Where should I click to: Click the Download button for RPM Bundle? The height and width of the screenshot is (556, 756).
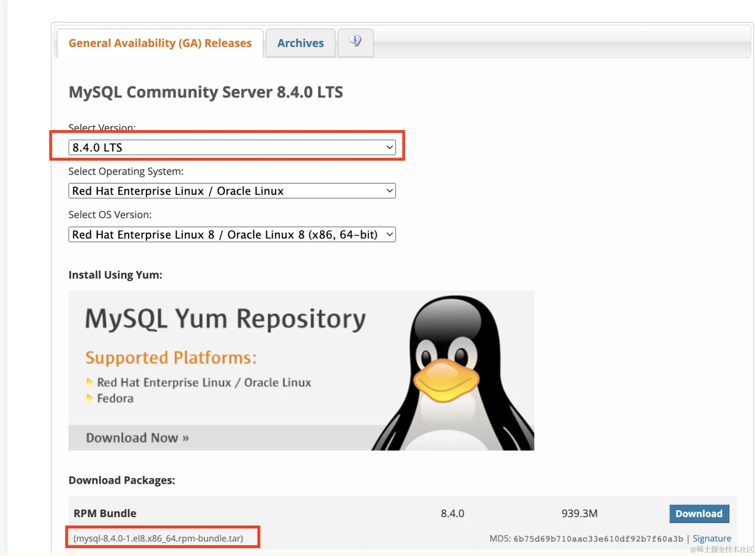pyautogui.click(x=699, y=514)
